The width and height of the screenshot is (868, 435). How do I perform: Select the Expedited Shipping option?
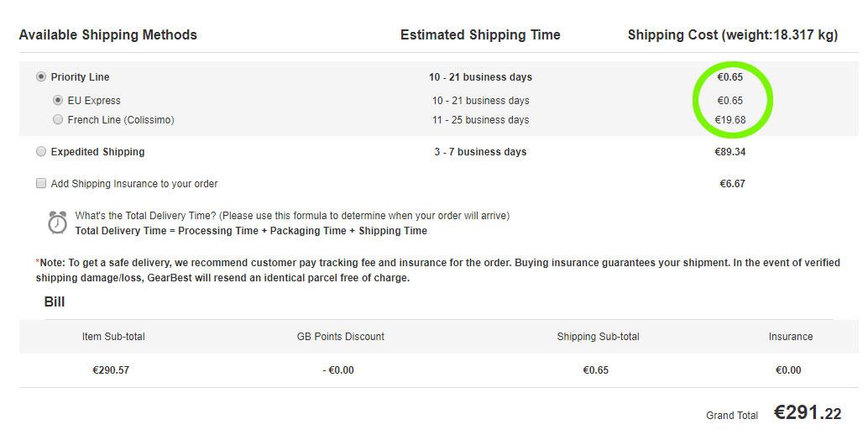[x=41, y=152]
